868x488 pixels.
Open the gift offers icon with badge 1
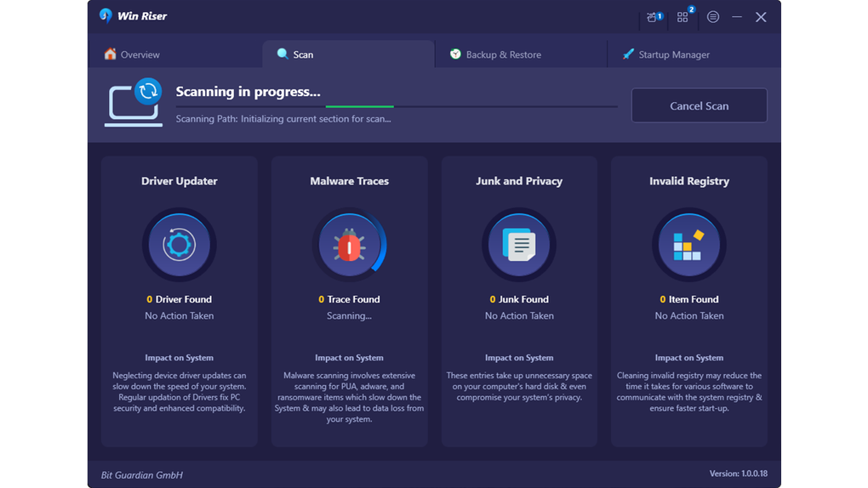pyautogui.click(x=654, y=18)
